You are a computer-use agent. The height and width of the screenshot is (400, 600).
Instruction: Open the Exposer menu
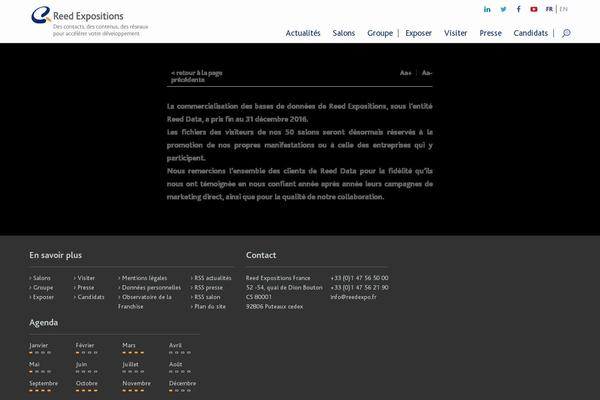pos(418,33)
